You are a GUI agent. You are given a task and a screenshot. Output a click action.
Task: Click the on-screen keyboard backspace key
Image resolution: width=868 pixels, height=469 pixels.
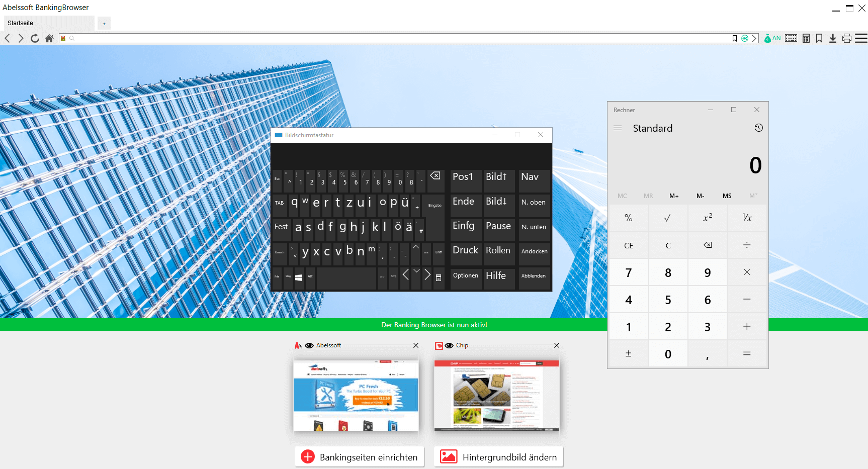[x=436, y=180]
